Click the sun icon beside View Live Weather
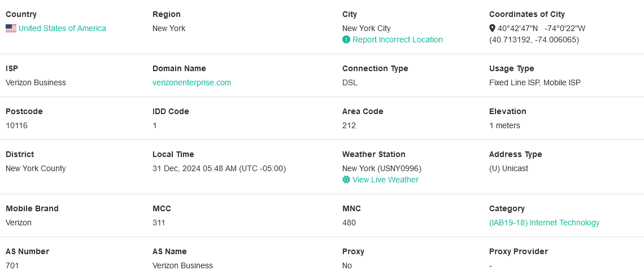The image size is (644, 279). click(x=346, y=180)
